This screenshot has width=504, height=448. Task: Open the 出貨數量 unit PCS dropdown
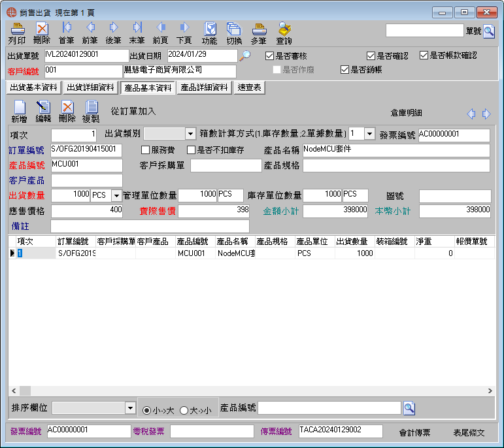(x=116, y=195)
